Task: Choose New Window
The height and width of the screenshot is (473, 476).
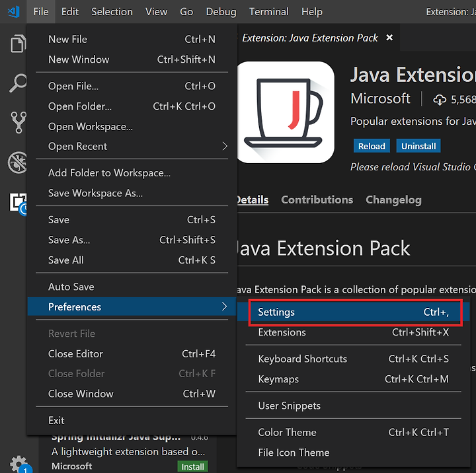Action: [x=132, y=59]
